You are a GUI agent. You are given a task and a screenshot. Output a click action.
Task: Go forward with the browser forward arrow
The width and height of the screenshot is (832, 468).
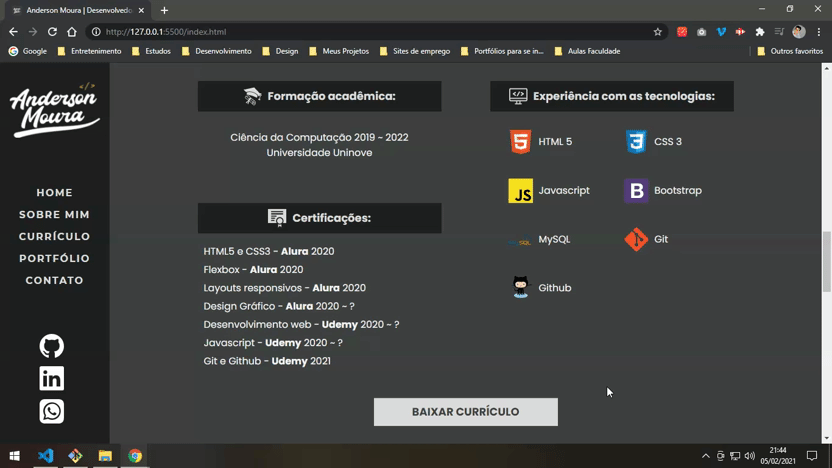tap(33, 32)
